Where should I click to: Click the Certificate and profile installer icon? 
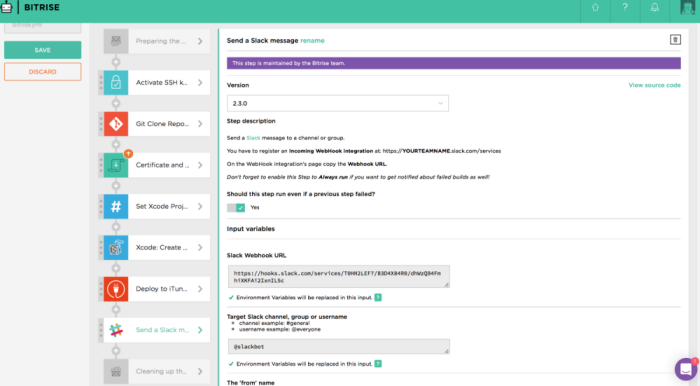point(116,165)
